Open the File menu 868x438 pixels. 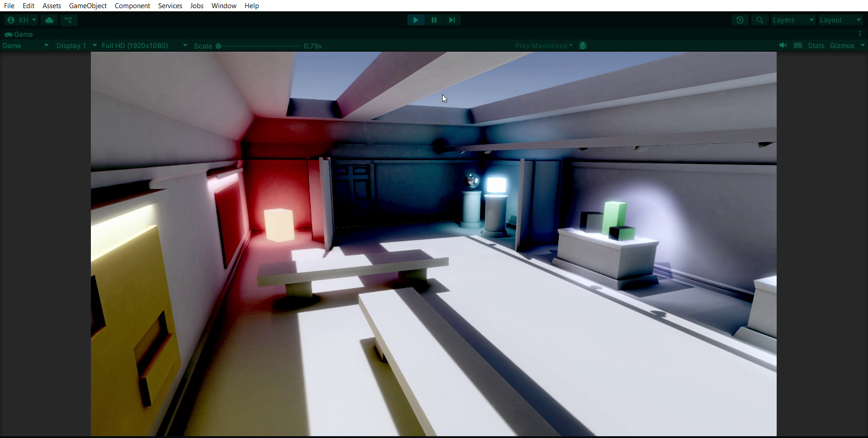click(x=9, y=5)
